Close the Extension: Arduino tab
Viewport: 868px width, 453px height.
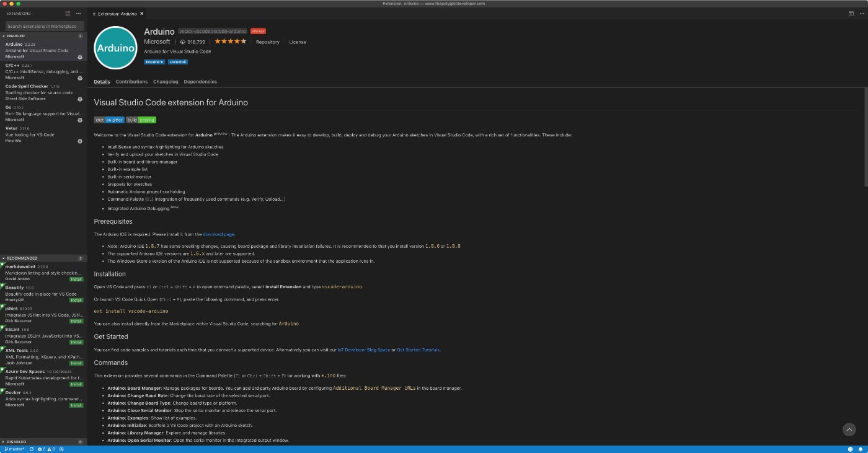pyautogui.click(x=141, y=13)
